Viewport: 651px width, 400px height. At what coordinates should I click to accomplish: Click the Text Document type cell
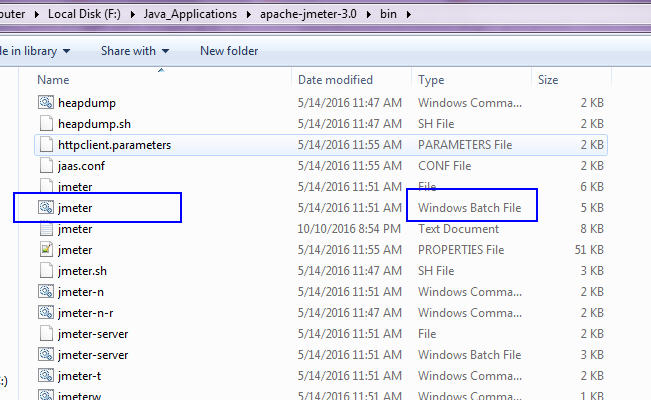click(x=458, y=229)
